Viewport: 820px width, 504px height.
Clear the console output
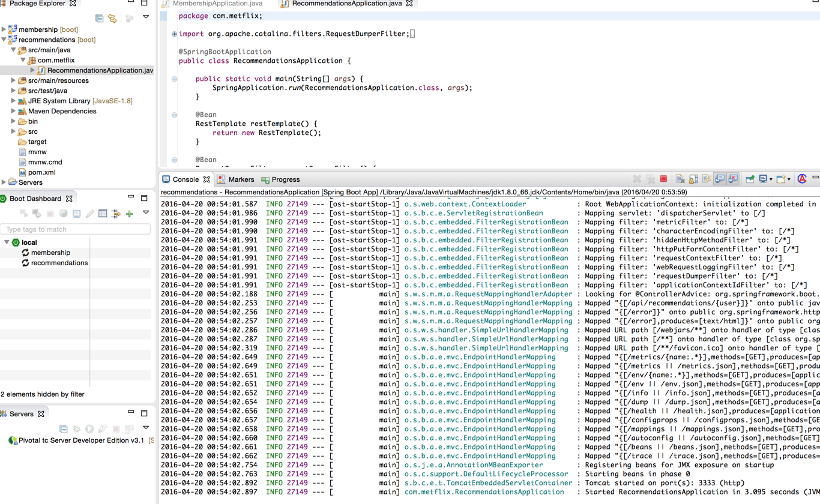click(680, 179)
